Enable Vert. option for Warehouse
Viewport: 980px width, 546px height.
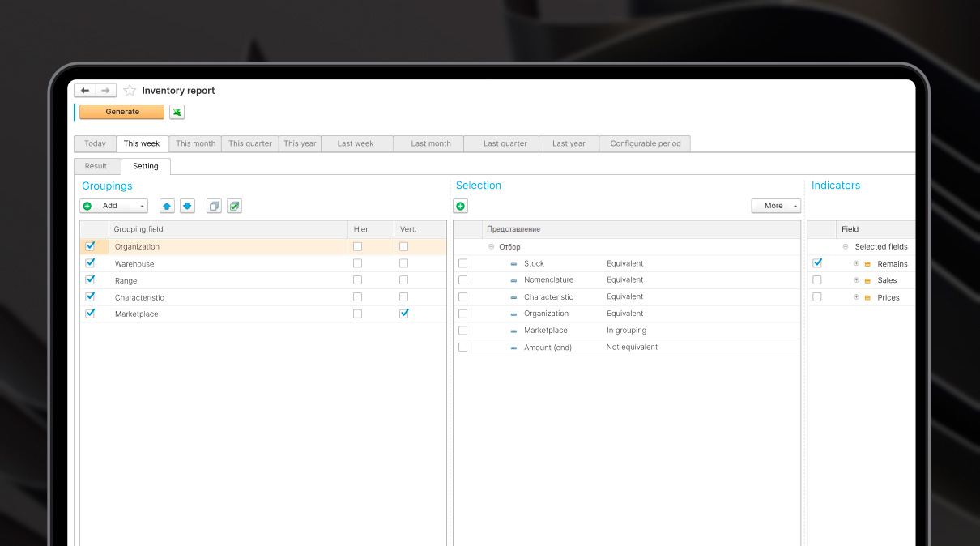[x=404, y=263]
